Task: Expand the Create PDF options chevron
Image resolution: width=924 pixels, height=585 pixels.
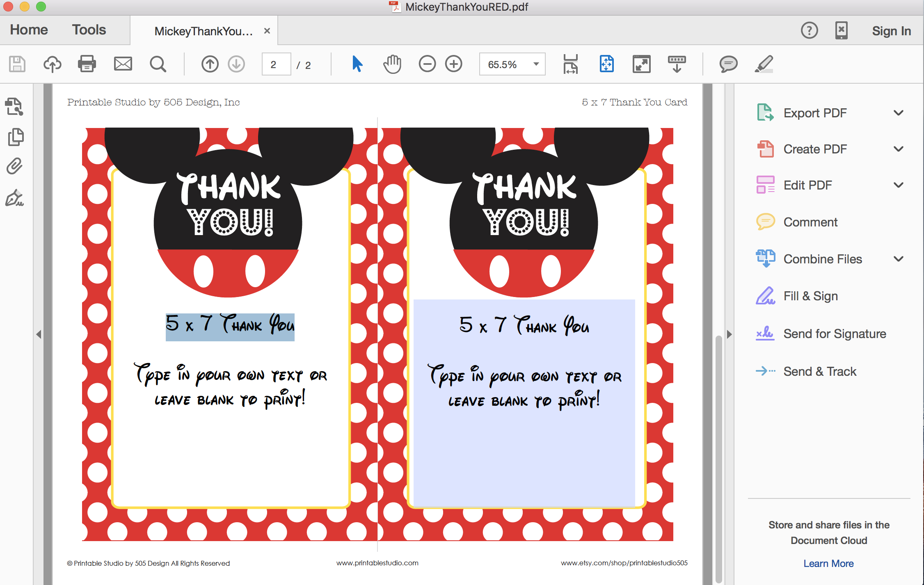Action: [899, 149]
